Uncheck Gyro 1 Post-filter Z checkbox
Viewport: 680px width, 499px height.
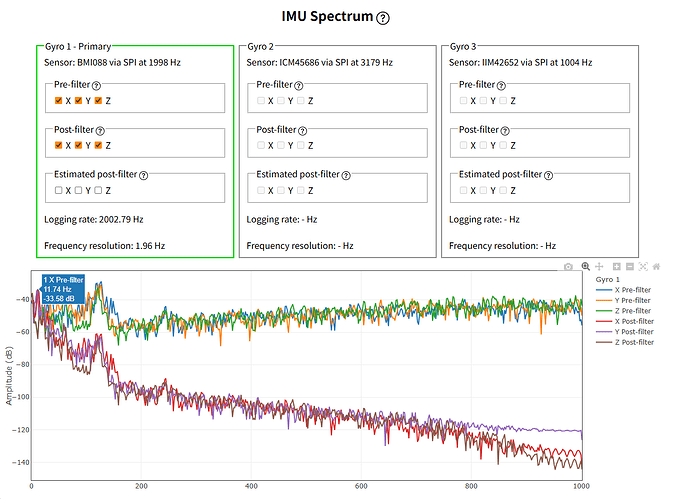pos(98,146)
